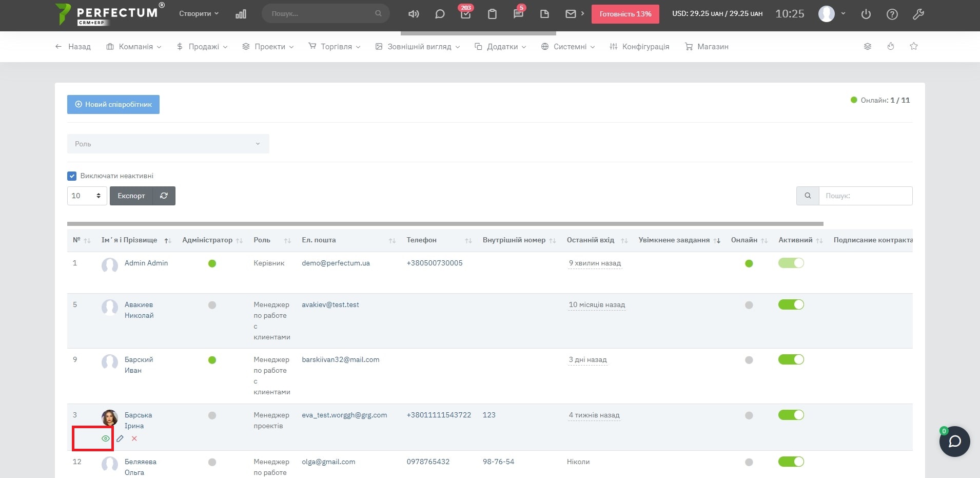Open the help question mark icon
The height and width of the screenshot is (478, 980).
tap(892, 14)
